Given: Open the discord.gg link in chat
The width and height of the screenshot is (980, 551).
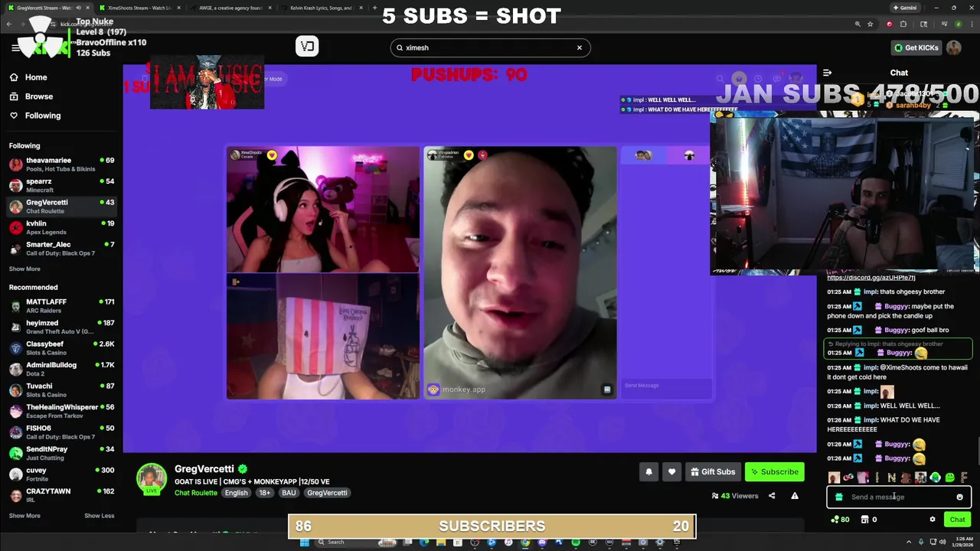Looking at the screenshot, I should point(871,278).
